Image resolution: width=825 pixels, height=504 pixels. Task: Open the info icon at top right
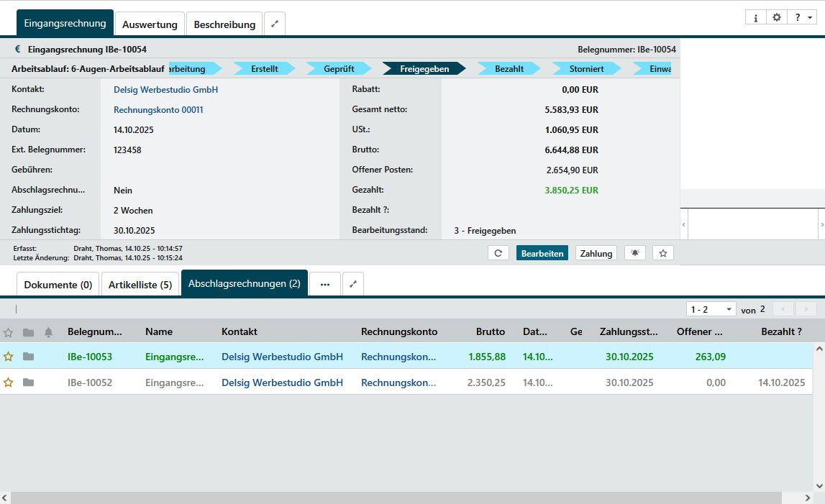click(x=755, y=18)
